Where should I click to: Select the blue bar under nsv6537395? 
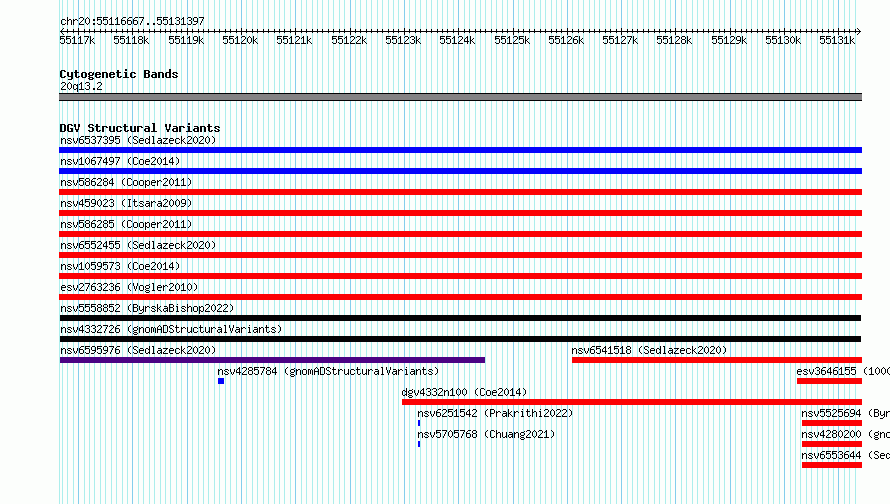pos(460,150)
